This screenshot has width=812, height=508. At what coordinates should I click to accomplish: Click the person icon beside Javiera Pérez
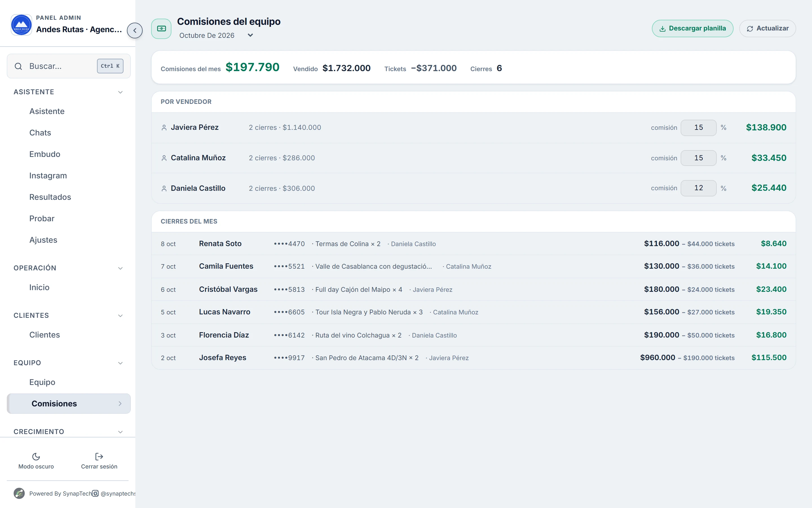coord(164,128)
